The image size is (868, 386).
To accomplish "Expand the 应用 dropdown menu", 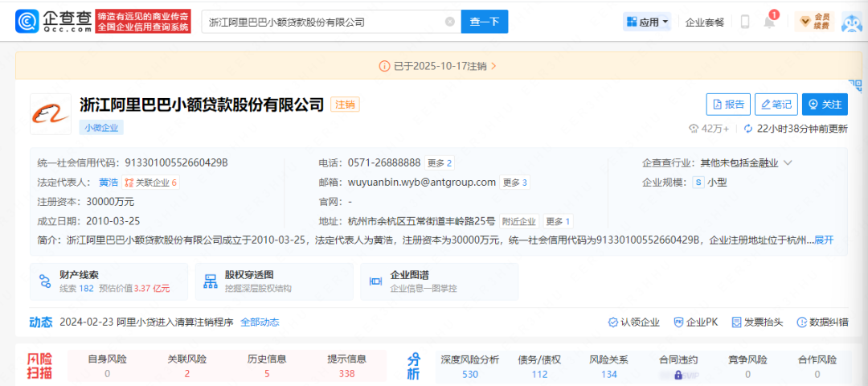I will click(647, 23).
